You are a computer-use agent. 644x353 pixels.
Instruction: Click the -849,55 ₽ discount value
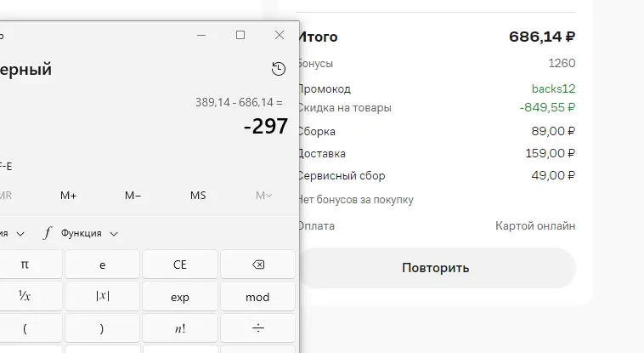pos(547,107)
